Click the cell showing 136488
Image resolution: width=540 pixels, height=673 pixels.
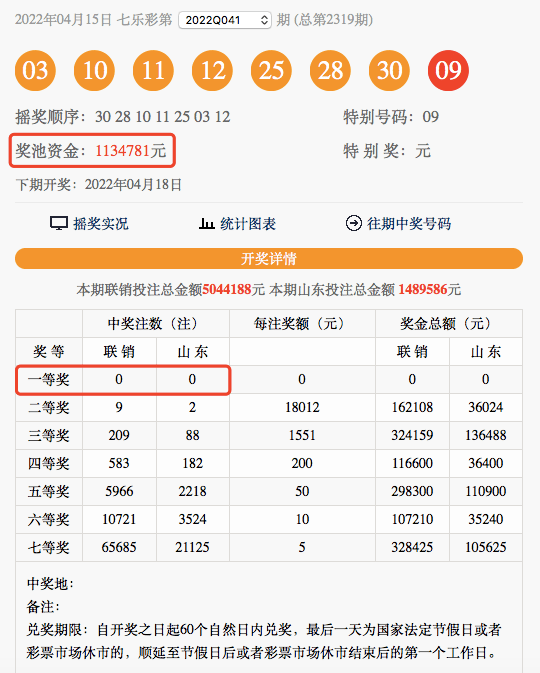tap(485, 436)
